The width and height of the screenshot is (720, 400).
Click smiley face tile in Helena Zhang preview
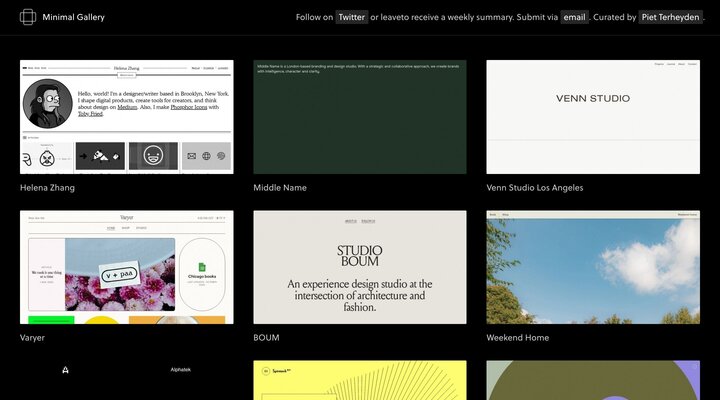pyautogui.click(x=153, y=156)
